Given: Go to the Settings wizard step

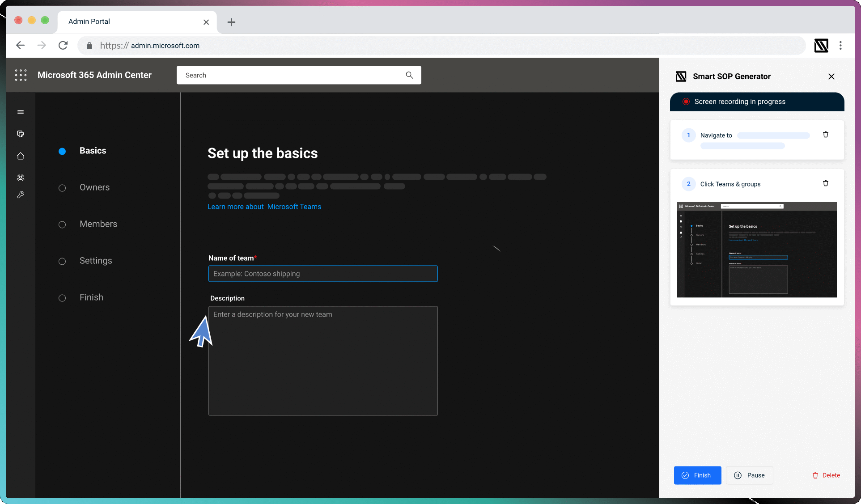Looking at the screenshot, I should (x=96, y=261).
